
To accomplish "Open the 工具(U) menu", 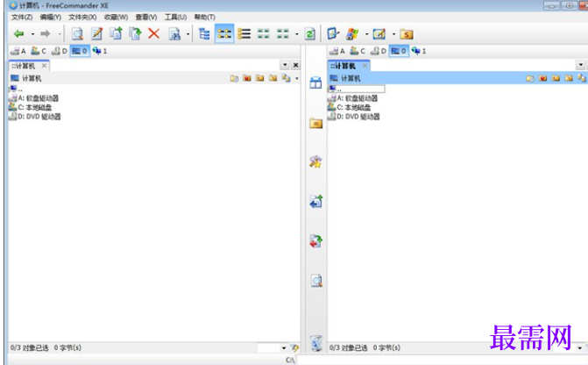I will (x=175, y=18).
